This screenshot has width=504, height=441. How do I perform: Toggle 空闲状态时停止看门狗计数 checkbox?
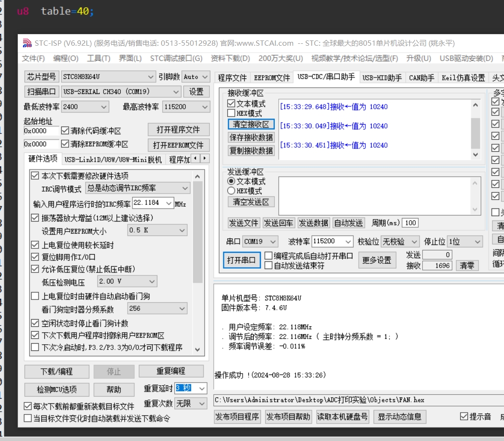point(35,323)
